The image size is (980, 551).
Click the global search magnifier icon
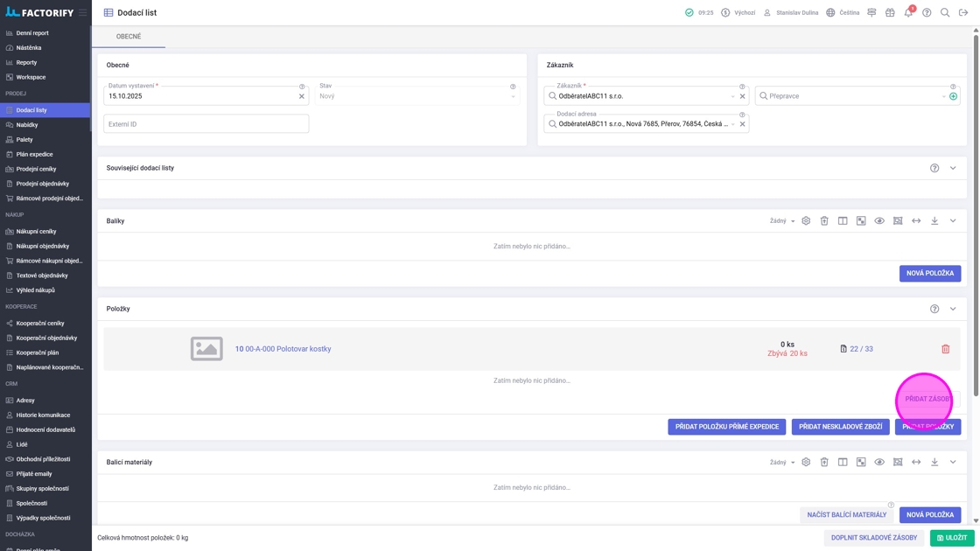coord(945,13)
